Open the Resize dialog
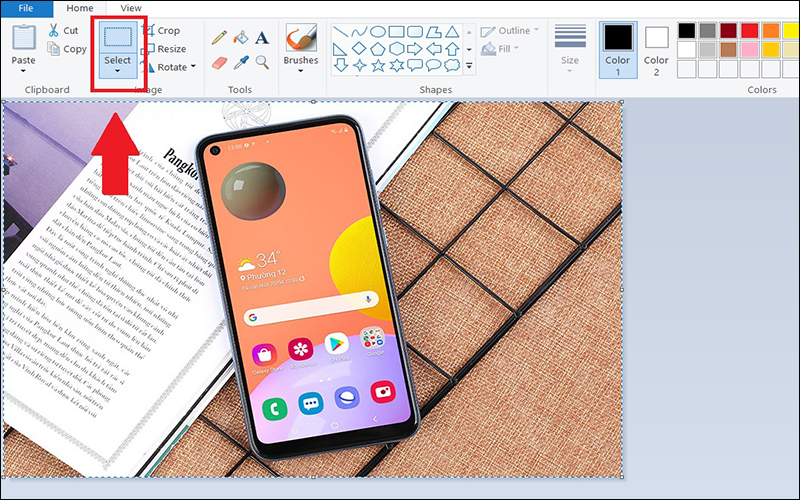This screenshot has height=500, width=800. (x=163, y=49)
